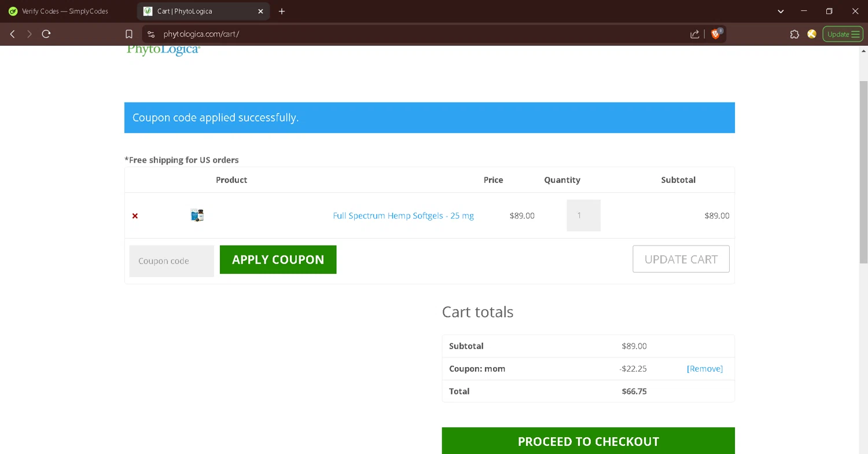Screen dimensions: 868x454
Task: Open the Brave Shields lion icon
Action: pos(716,34)
